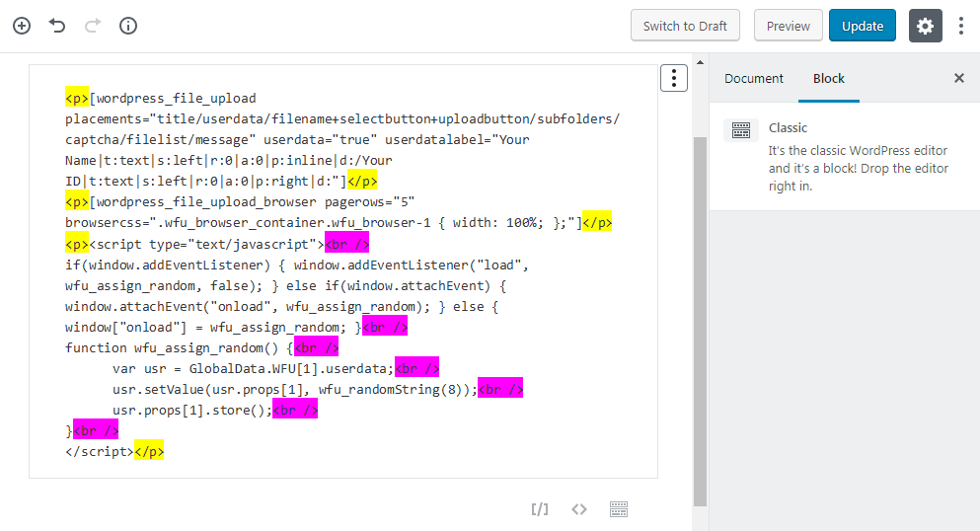Redo the undone change
The image size is (980, 531).
click(93, 26)
